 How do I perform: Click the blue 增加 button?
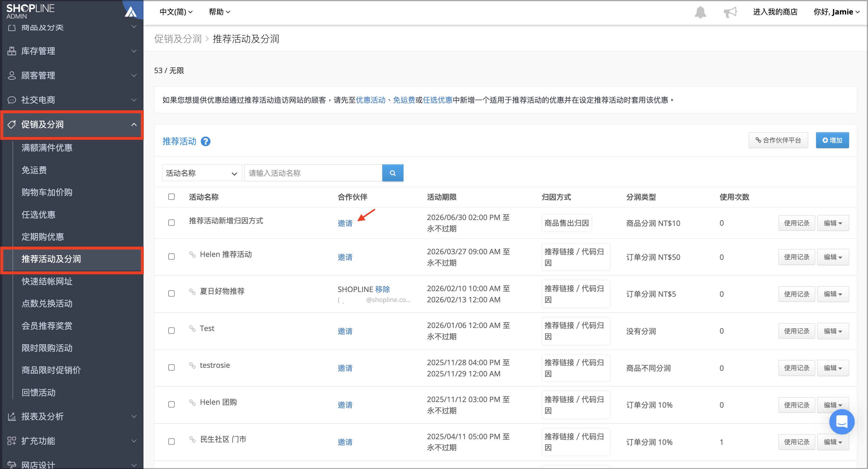click(832, 140)
